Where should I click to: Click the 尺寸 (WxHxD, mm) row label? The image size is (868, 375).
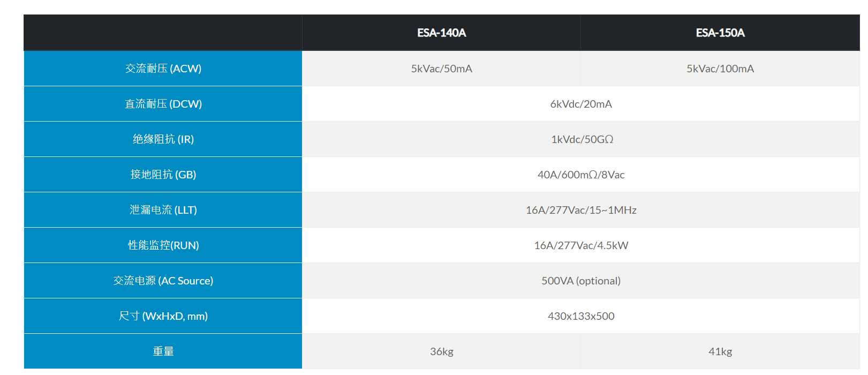click(163, 316)
